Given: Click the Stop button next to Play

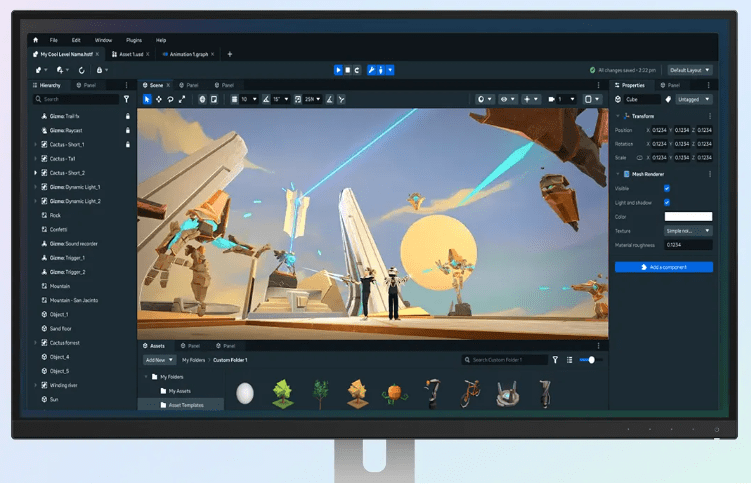Looking at the screenshot, I should (348, 70).
